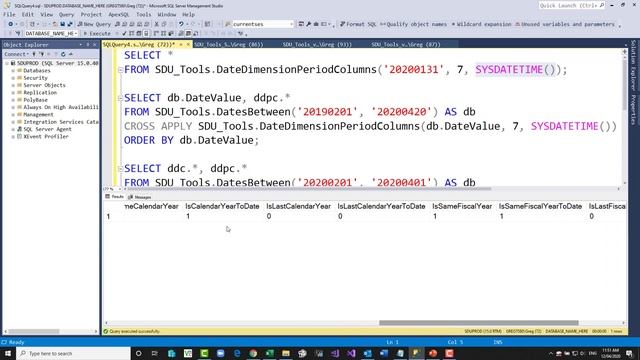640x360 pixels.
Task: Open the Window menu
Action: 167,14
